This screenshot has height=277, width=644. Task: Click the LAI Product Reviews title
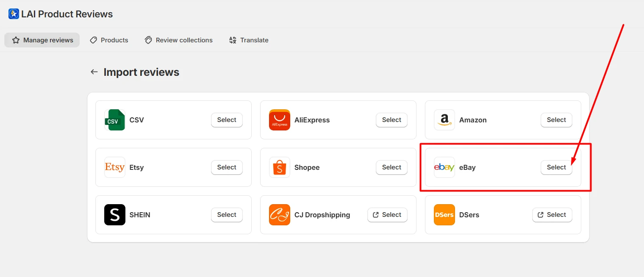tap(67, 14)
